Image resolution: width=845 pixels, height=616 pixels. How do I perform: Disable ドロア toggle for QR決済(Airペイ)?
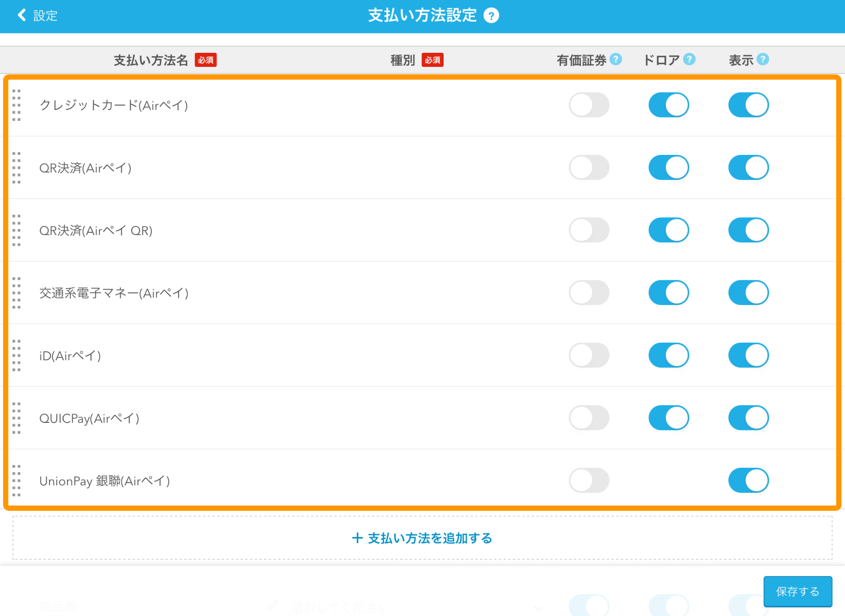coord(669,168)
